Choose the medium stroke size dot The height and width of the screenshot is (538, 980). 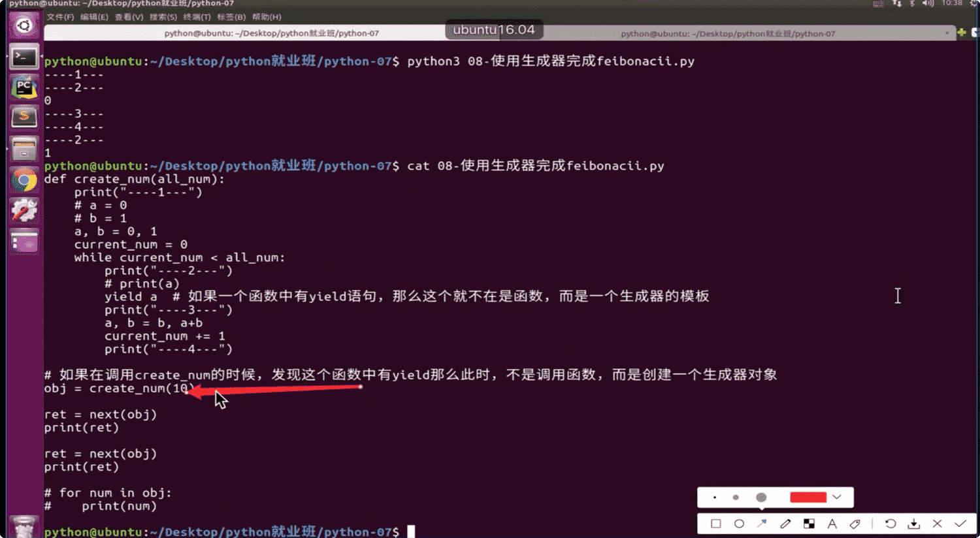tap(736, 498)
